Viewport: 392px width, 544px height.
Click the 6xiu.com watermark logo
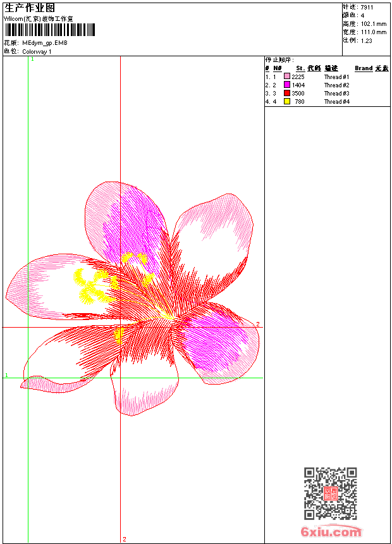[x=331, y=531]
